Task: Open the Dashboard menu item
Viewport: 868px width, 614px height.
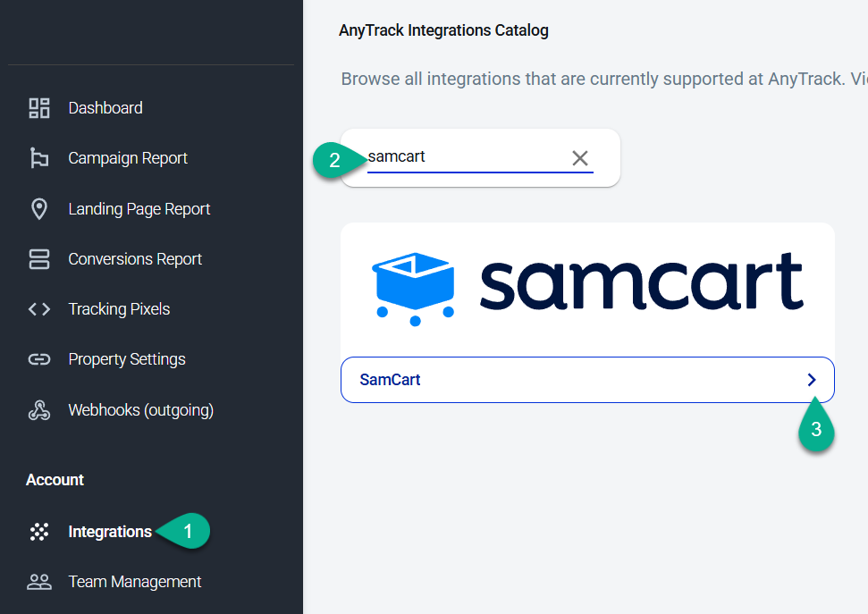Action: (105, 108)
